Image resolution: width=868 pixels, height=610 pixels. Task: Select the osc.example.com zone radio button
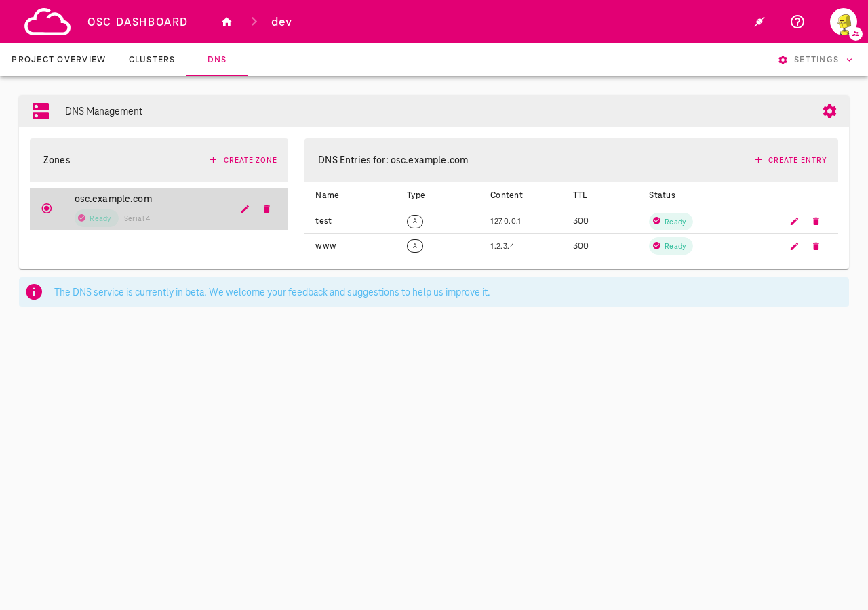pos(45,208)
